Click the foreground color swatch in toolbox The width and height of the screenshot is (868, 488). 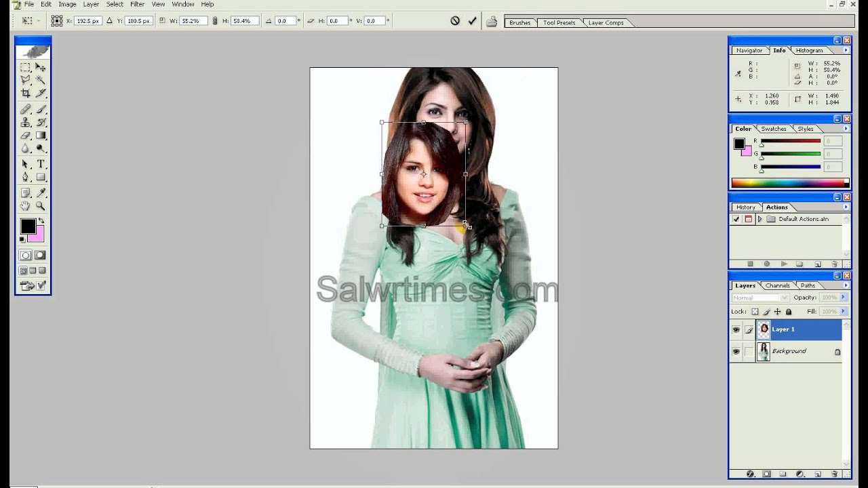coord(27,226)
